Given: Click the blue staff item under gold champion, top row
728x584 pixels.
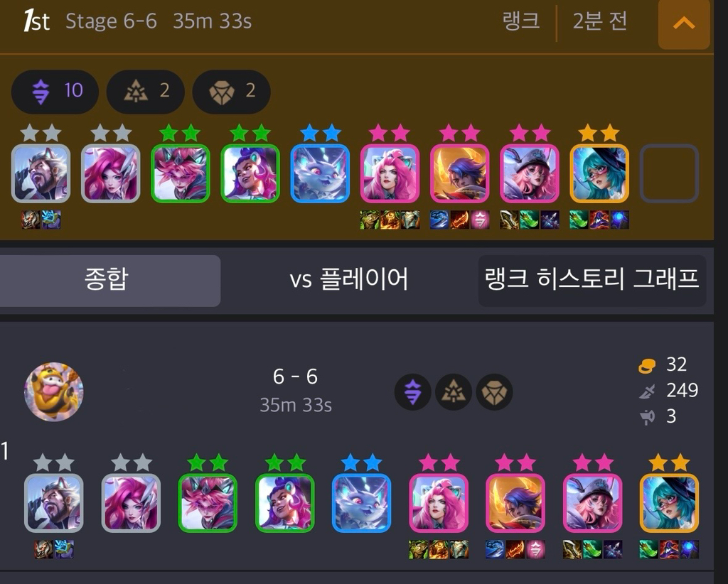Looking at the screenshot, I should point(620,220).
